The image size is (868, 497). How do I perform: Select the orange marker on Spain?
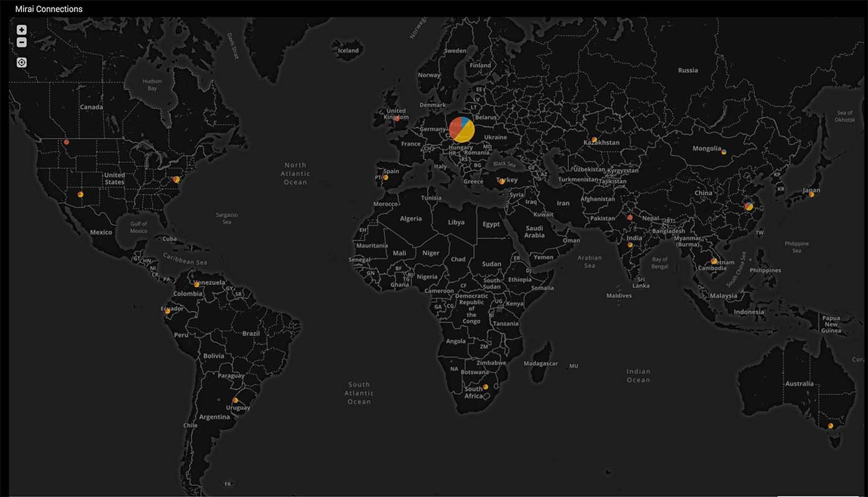pos(386,177)
